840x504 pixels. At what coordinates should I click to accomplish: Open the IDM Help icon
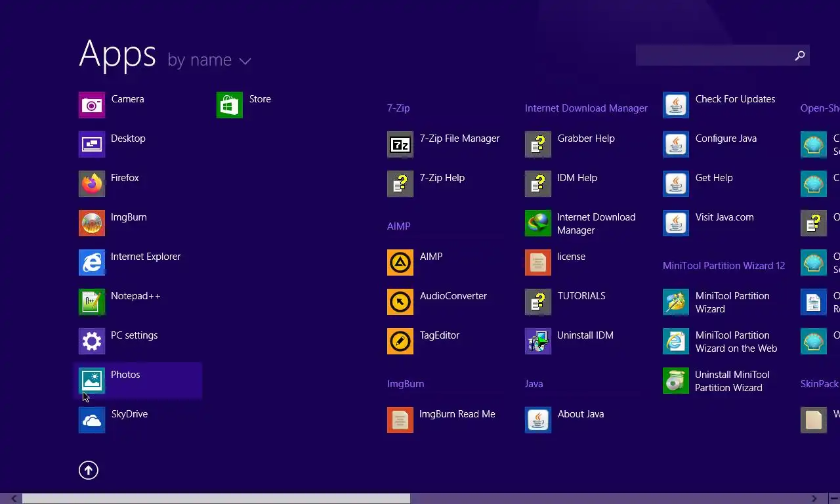click(538, 184)
